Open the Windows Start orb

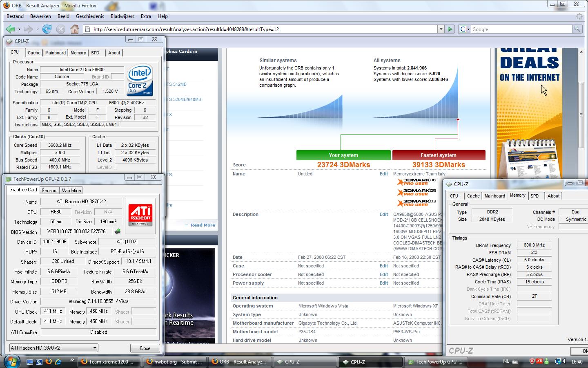tap(11, 361)
